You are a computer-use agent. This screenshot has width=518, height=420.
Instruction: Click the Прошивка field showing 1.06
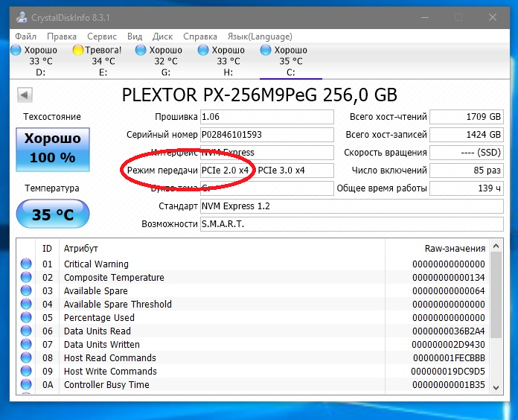267,117
